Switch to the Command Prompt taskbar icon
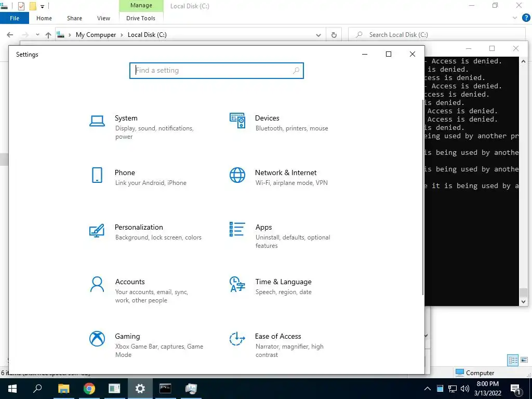Viewport: 532px width, 399px height. pos(165,389)
